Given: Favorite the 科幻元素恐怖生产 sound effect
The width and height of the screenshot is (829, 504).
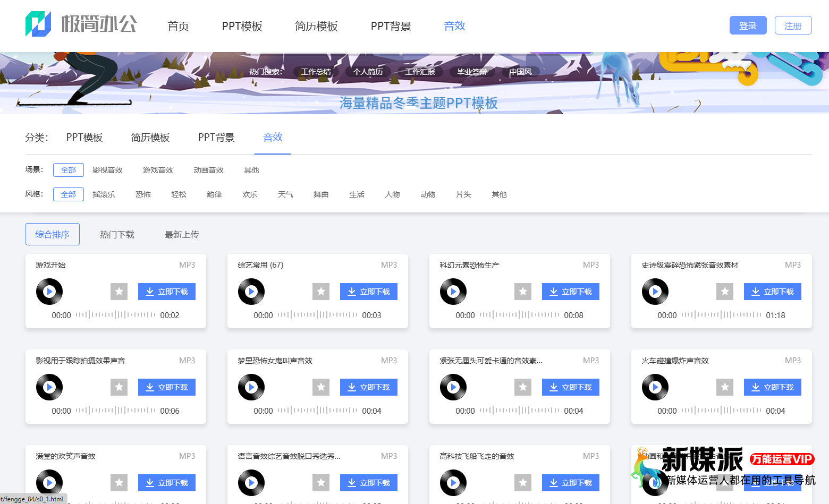Looking at the screenshot, I should click(x=523, y=292).
